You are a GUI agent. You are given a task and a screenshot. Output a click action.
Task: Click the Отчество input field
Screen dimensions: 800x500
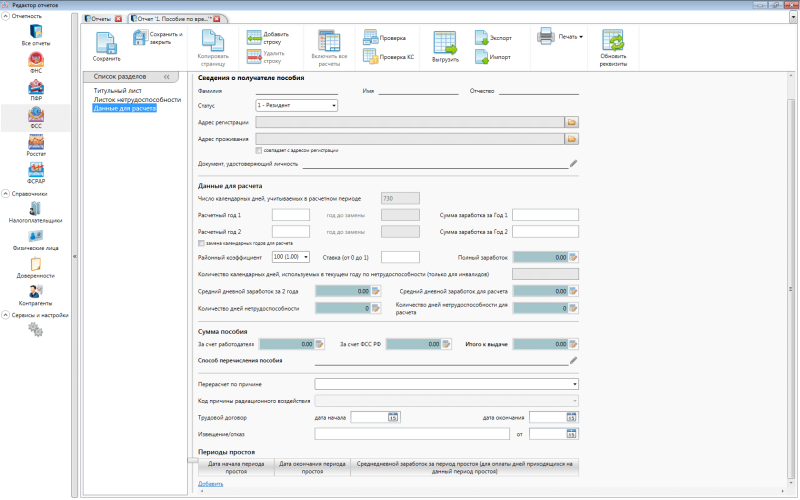click(539, 90)
